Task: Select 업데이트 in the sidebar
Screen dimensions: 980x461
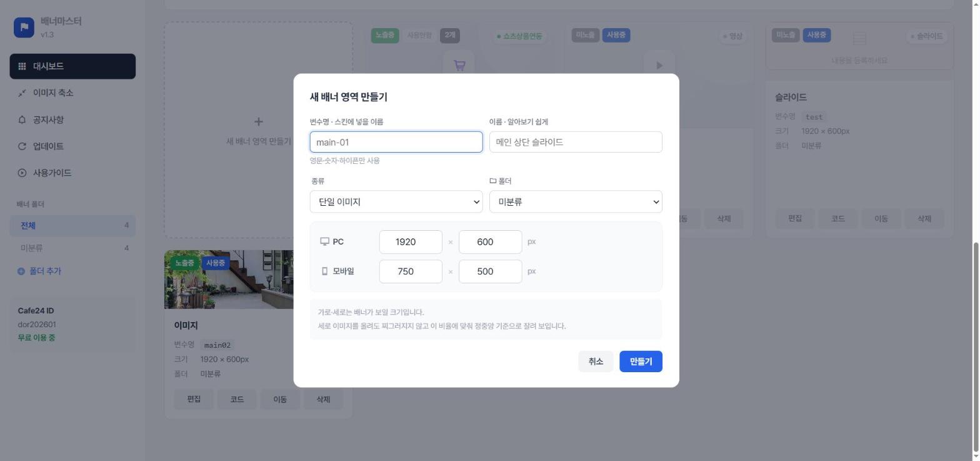Action: 72,146
